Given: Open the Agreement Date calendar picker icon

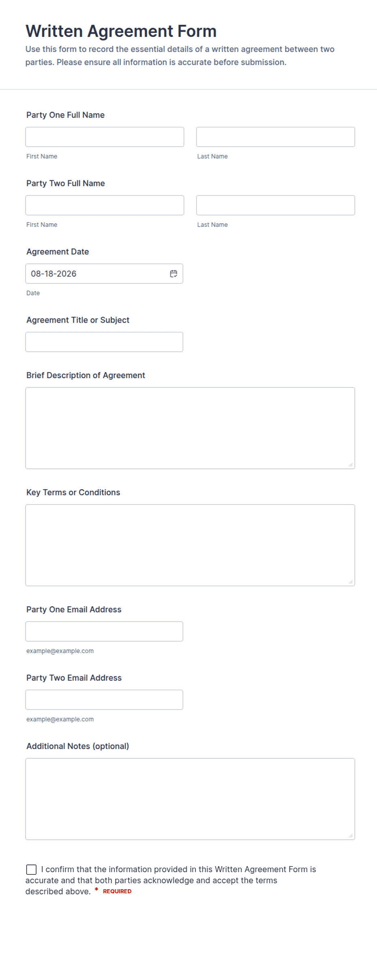Looking at the screenshot, I should click(174, 274).
